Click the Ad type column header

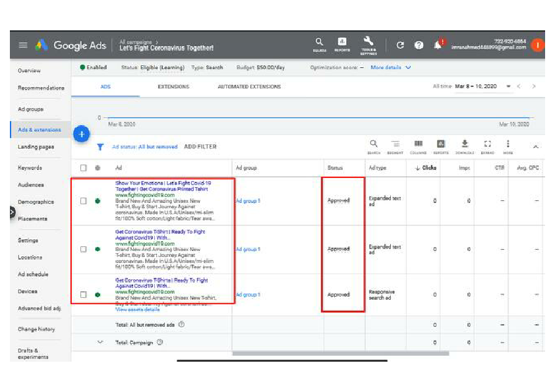tap(378, 168)
